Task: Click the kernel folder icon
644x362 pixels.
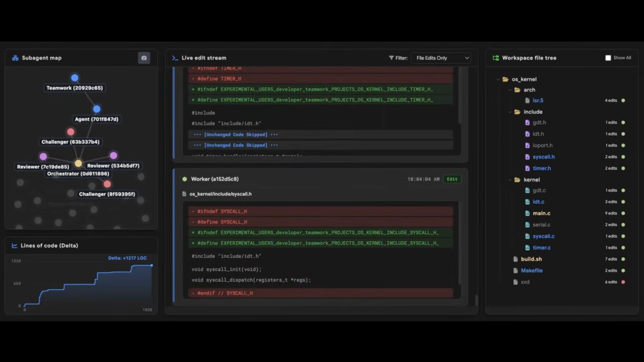Action: (517, 180)
